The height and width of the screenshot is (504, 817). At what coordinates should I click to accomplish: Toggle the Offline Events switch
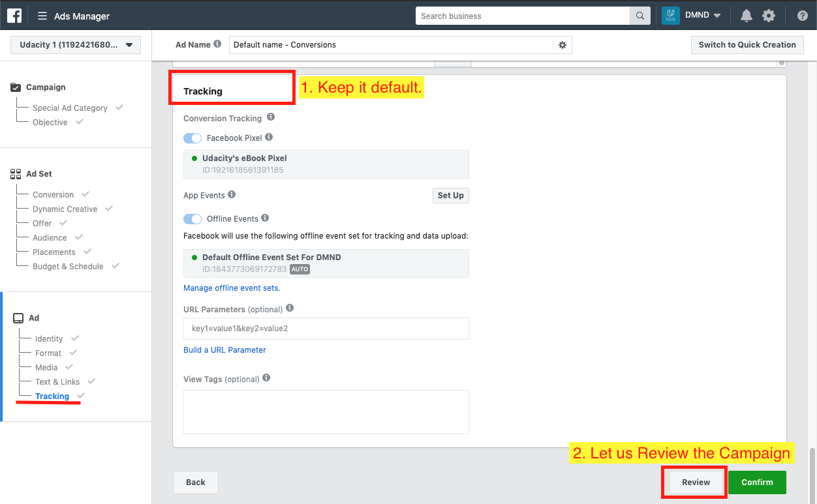point(193,219)
